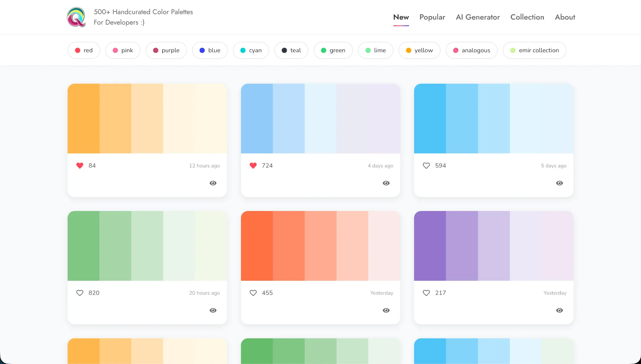
Task: Unlike the blue palette with 724 likes
Action: pyautogui.click(x=253, y=165)
